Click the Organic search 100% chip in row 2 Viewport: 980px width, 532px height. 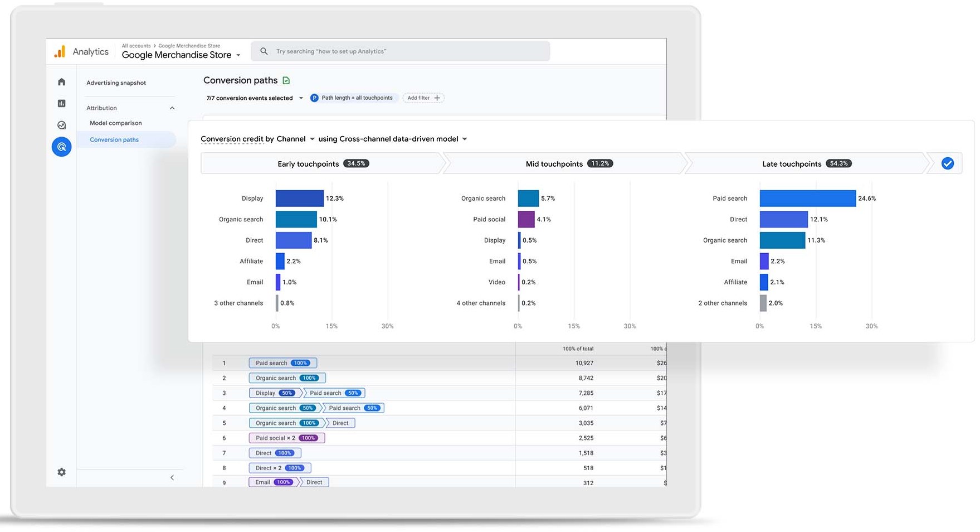click(287, 378)
